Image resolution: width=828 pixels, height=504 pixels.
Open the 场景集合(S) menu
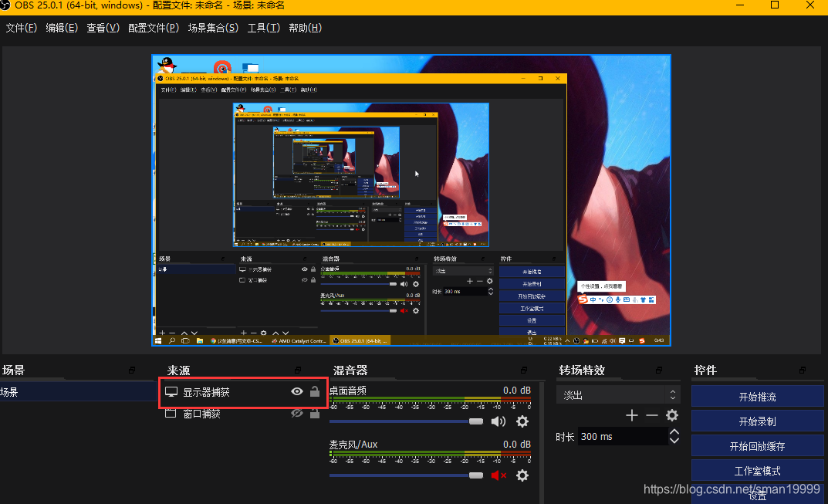pyautogui.click(x=213, y=28)
